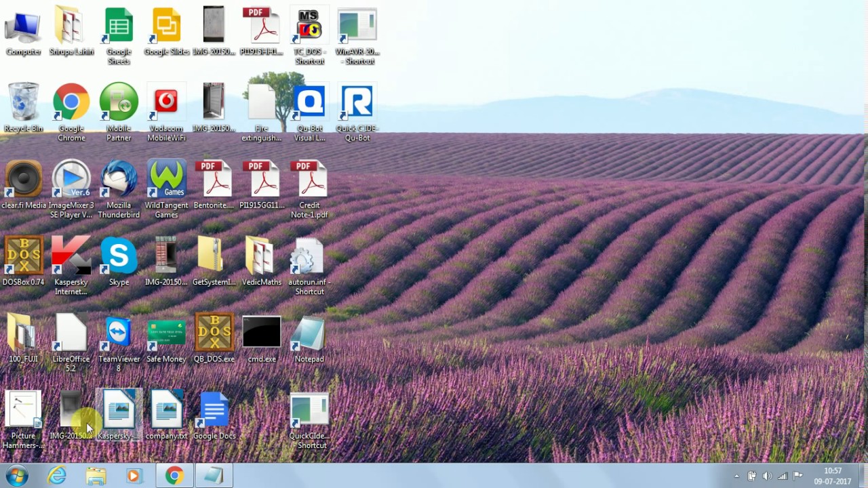Open the 100_FUJI folder

24,338
